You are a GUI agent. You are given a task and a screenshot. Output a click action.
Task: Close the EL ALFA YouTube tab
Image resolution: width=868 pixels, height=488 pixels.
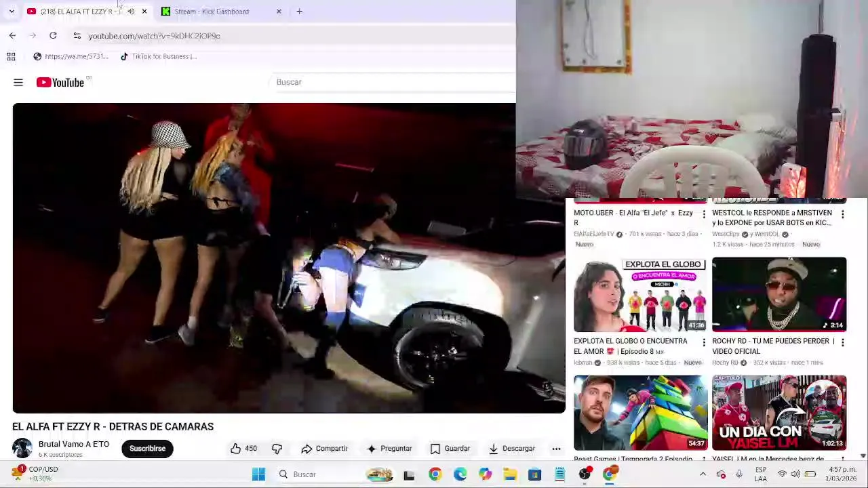pos(144,12)
